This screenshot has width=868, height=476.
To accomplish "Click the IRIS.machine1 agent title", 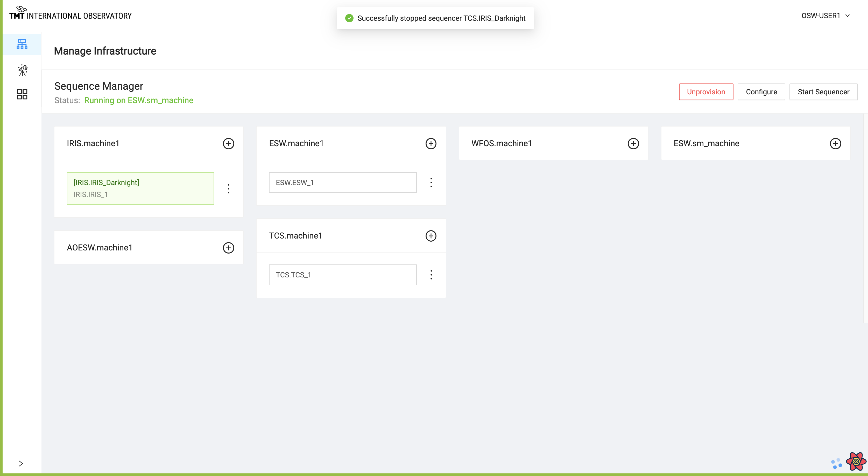I will tap(93, 143).
